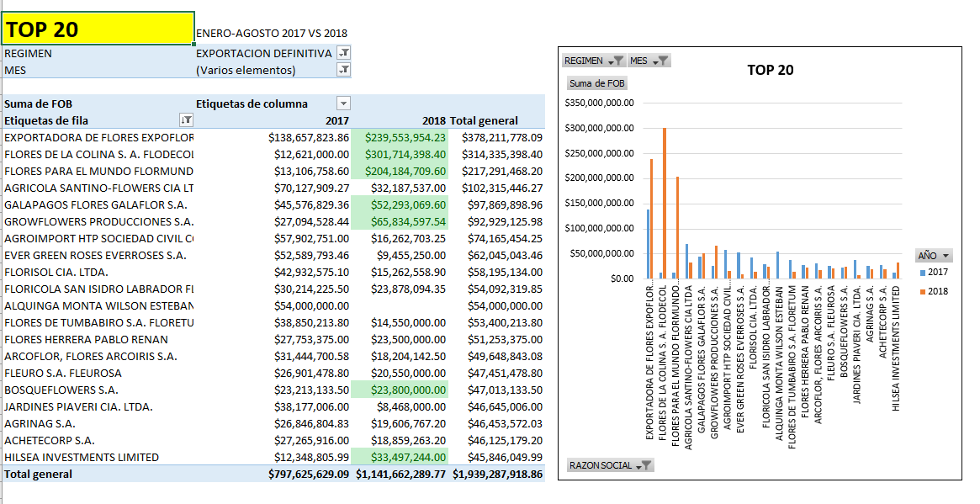Select the GROWFLOWERS PRODUCCIONES S.A. row label
The width and height of the screenshot is (980, 504).
tap(98, 222)
